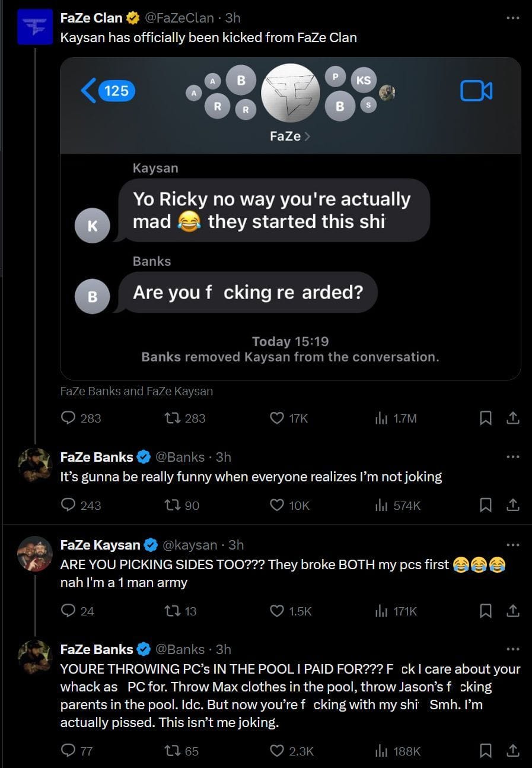The image size is (532, 768).
Task: Bookmark the FaZe Clan announcement tweet
Action: point(486,418)
